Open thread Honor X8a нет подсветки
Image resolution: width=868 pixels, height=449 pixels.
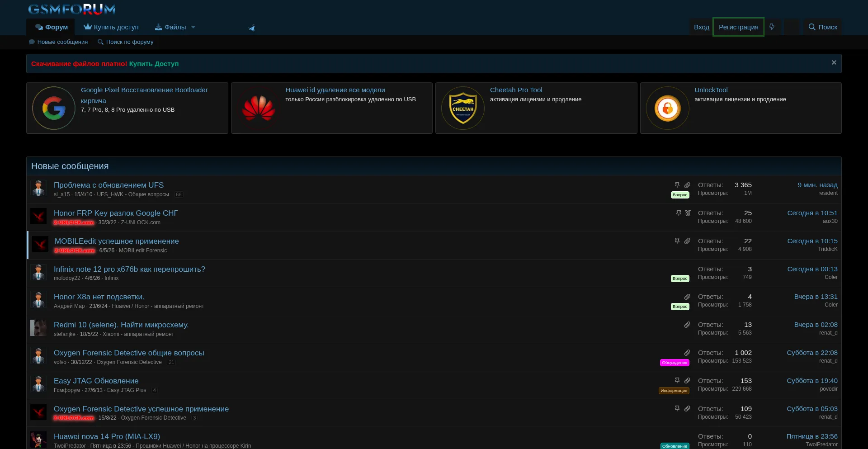point(99,297)
